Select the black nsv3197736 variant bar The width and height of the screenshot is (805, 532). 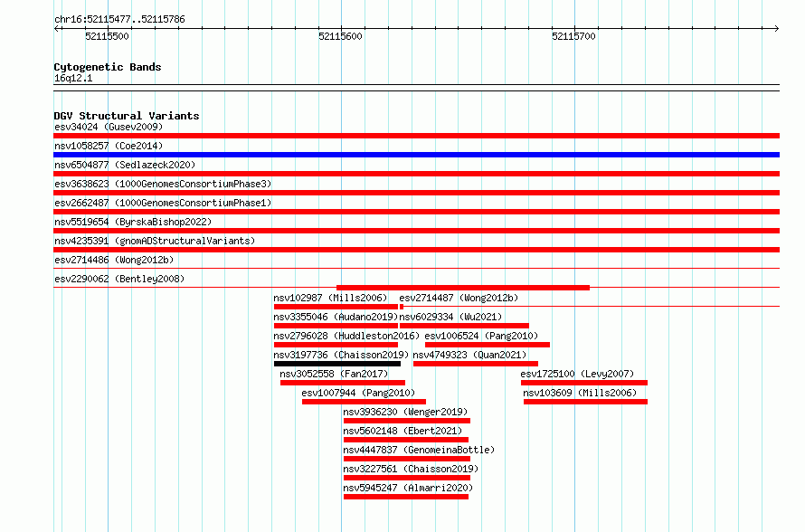336,364
